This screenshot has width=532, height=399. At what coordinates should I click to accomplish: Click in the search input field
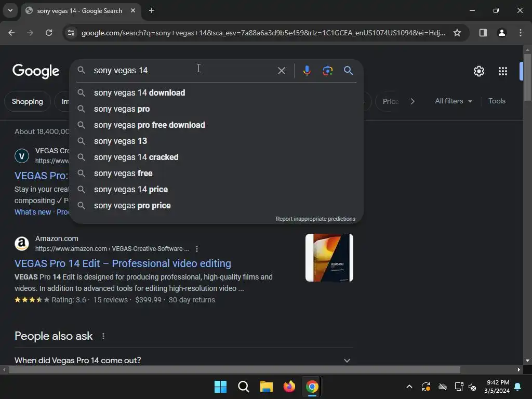point(183,71)
